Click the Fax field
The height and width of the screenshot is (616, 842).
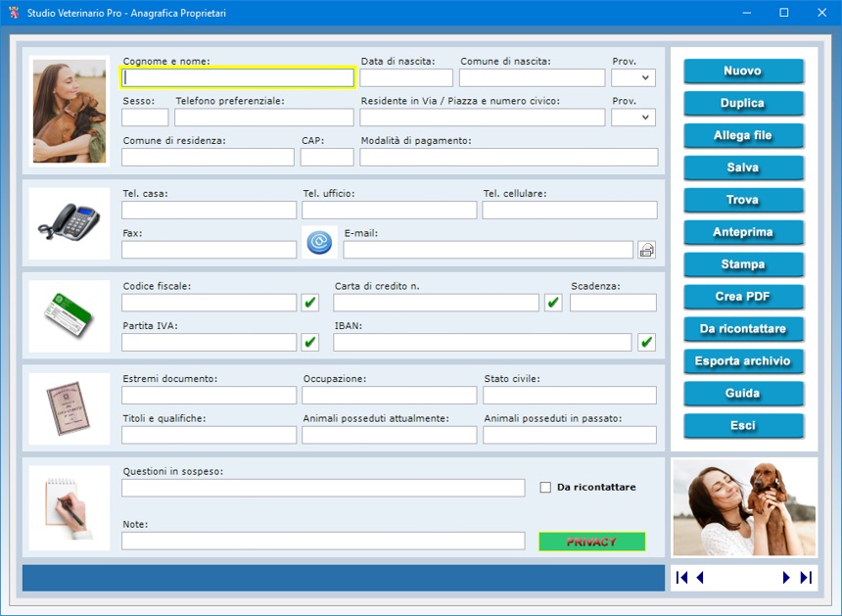[209, 250]
